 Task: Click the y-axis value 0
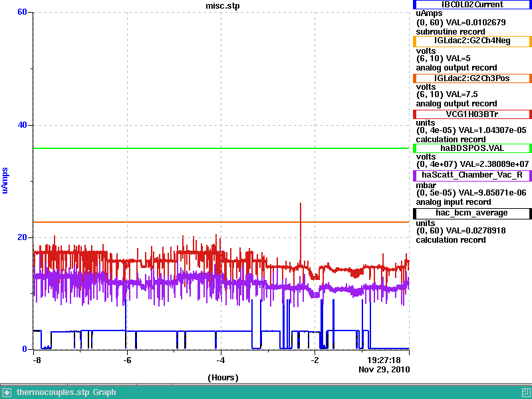coord(25,348)
